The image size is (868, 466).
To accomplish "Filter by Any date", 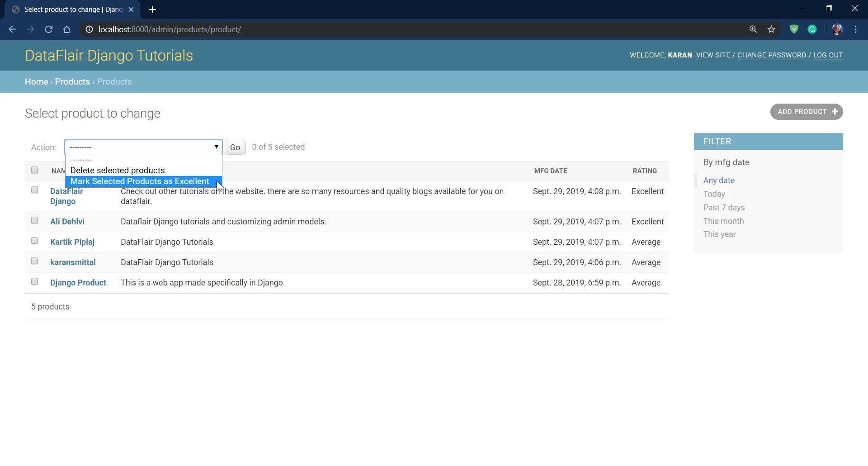I will [x=719, y=181].
